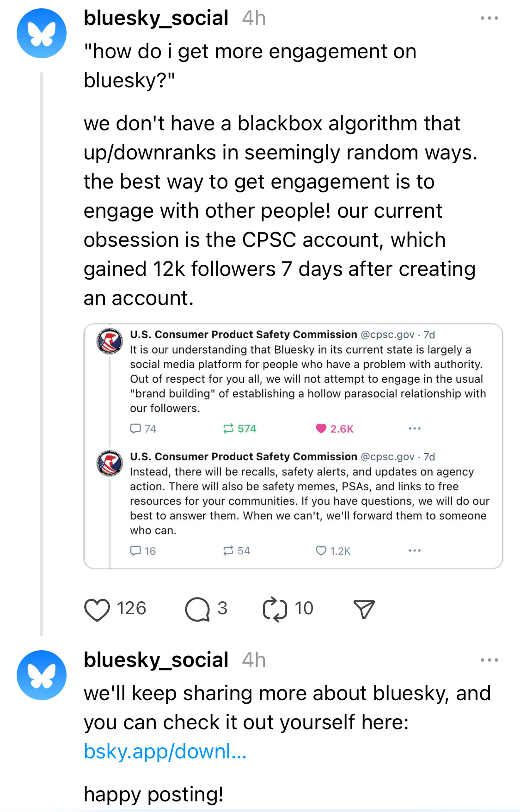Viewport: 520px width, 812px height.
Task: Tap the green repost 574 icon in quoted post
Action: coord(228,428)
